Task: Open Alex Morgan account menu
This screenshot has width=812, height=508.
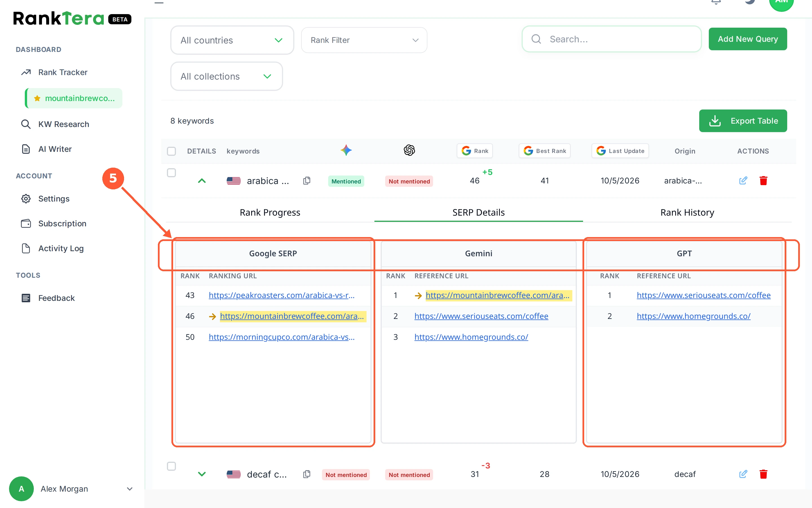Action: [x=72, y=489]
